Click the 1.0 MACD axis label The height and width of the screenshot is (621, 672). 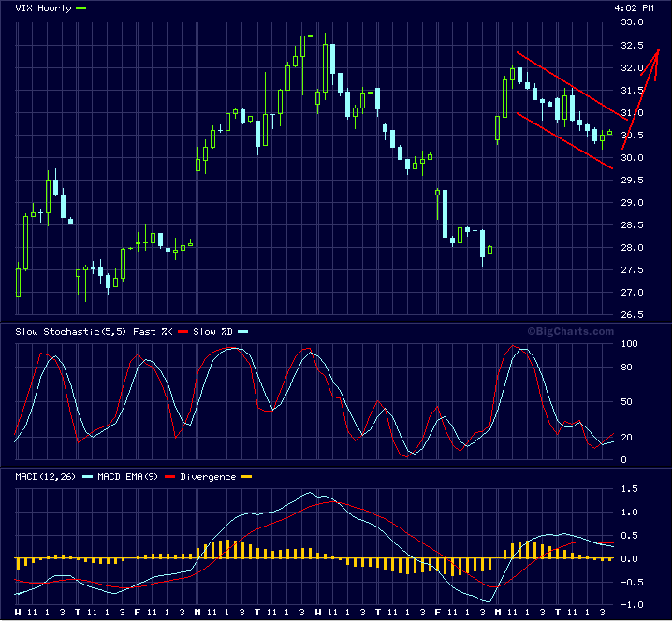pos(629,513)
